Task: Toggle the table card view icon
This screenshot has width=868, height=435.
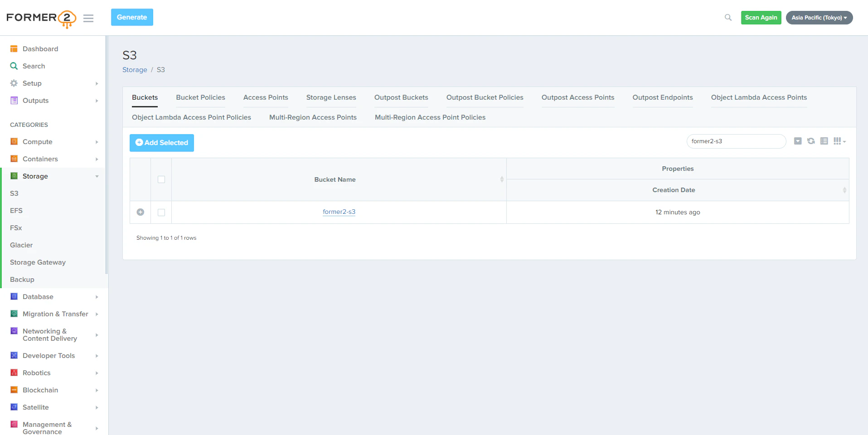Action: 824,141
